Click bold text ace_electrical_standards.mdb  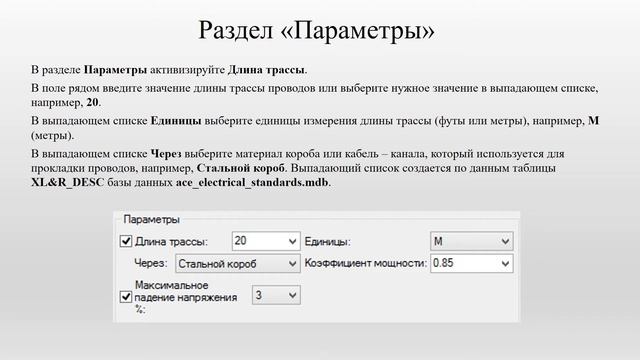point(252,182)
